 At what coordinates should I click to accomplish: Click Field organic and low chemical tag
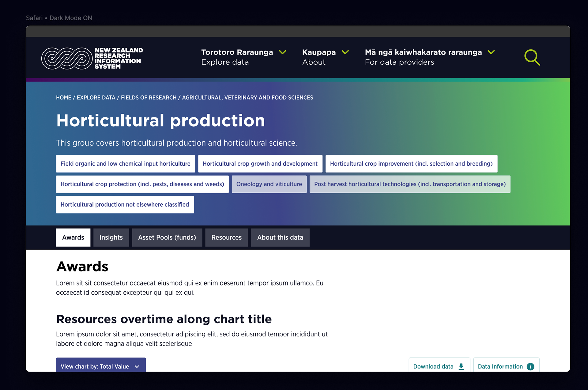click(125, 164)
